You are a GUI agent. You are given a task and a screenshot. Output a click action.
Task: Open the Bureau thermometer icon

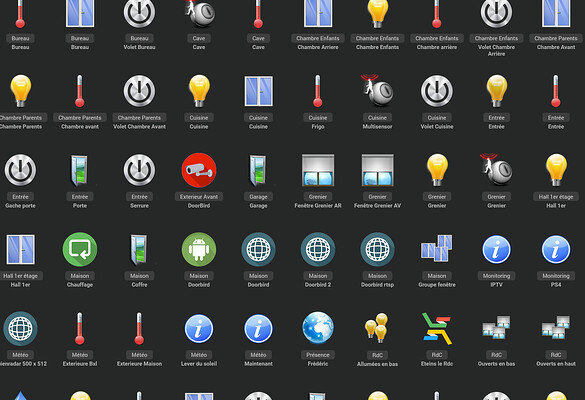coord(20,14)
